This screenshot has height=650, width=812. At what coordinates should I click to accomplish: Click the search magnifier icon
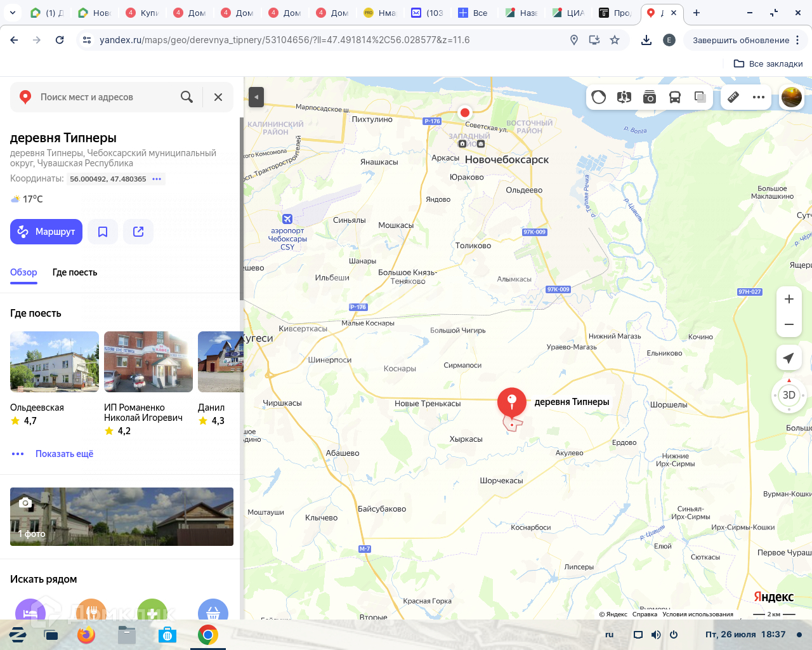click(x=187, y=97)
